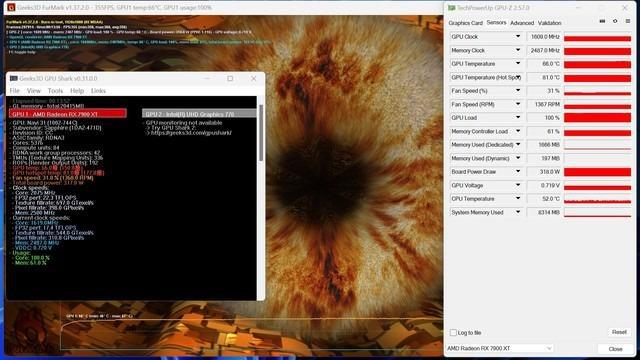The height and width of the screenshot is (360, 640).
Task: Expand the GPU Load sensor dropdown
Action: click(518, 118)
